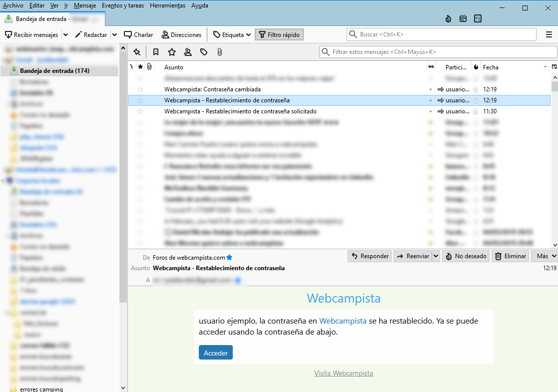Select Restablecimiento de contraseña solicitado message
The width and height of the screenshot is (558, 392).
[x=240, y=111]
